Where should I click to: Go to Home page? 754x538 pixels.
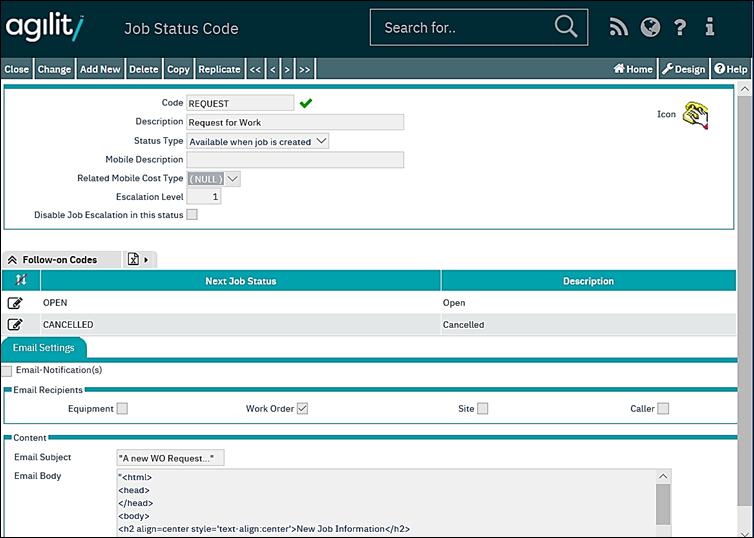coord(633,69)
